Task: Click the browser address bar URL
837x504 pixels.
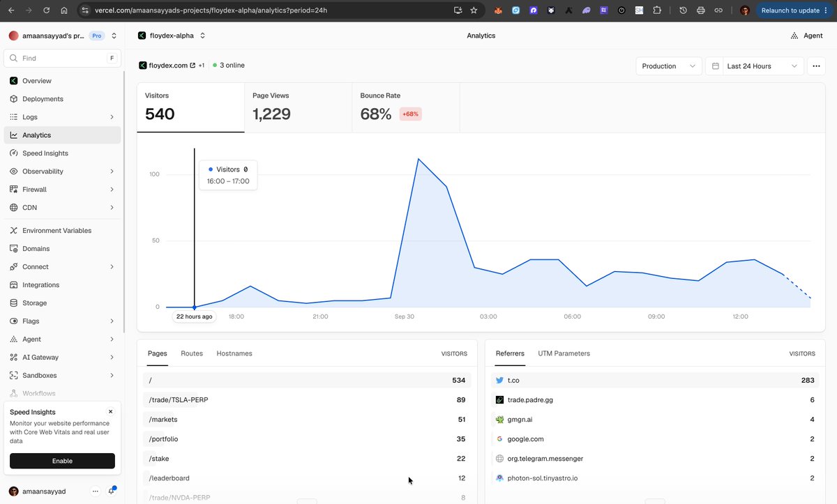Action: (211, 10)
